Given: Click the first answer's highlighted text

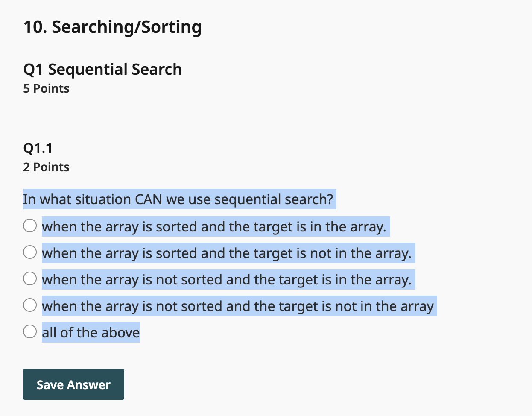Looking at the screenshot, I should [215, 226].
